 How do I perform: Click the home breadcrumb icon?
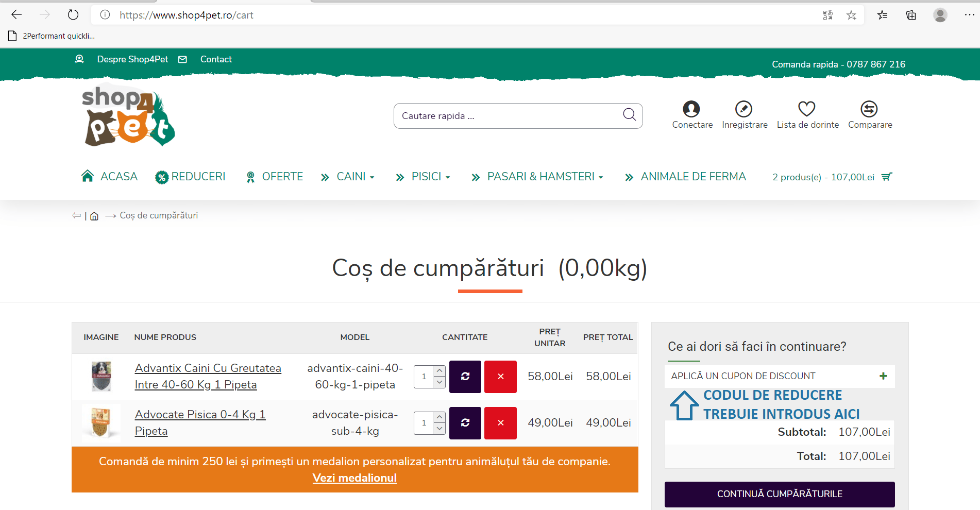pos(94,215)
